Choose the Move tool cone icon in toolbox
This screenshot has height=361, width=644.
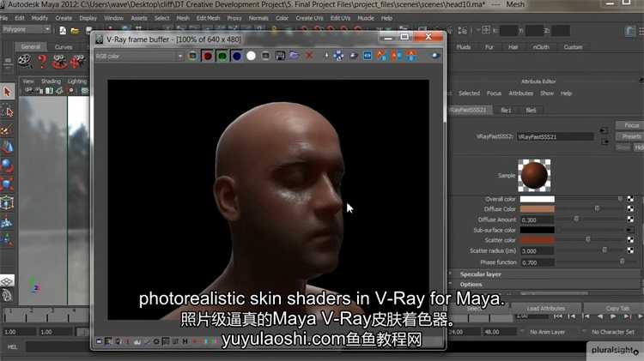click(x=8, y=147)
